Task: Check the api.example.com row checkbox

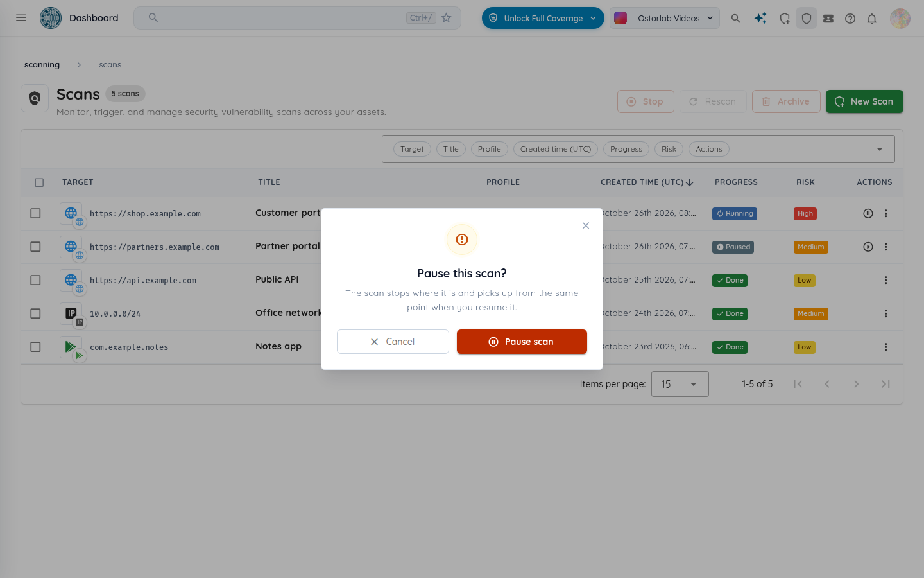Action: [x=35, y=280]
